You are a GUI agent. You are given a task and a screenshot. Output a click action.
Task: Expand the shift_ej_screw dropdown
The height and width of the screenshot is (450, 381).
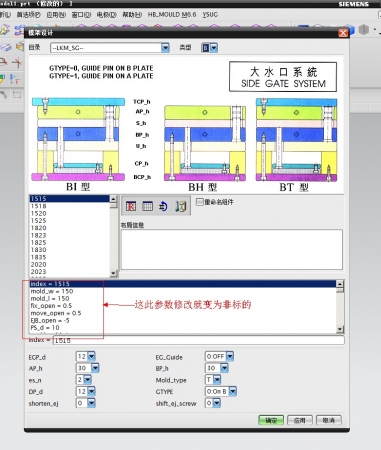(217, 403)
